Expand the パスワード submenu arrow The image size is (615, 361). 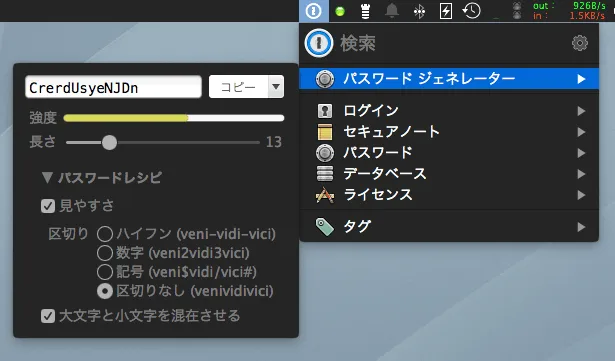tap(581, 153)
